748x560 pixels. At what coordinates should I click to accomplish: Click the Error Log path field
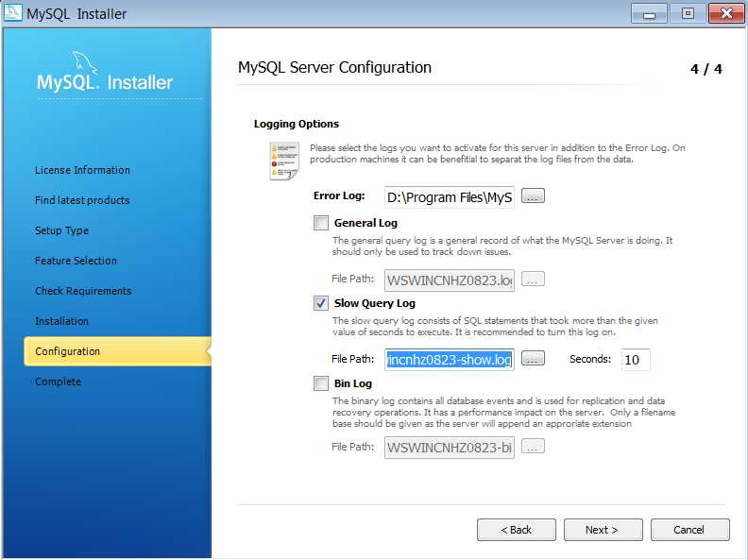pos(450,197)
